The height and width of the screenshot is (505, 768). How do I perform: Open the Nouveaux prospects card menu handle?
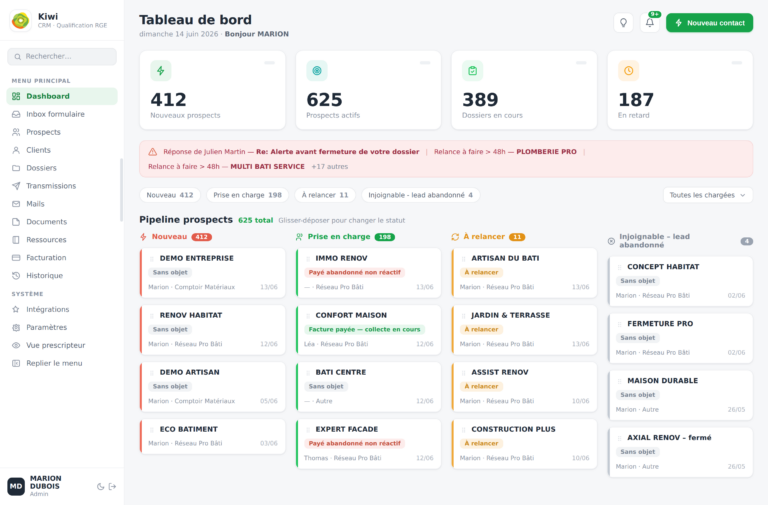pos(269,63)
